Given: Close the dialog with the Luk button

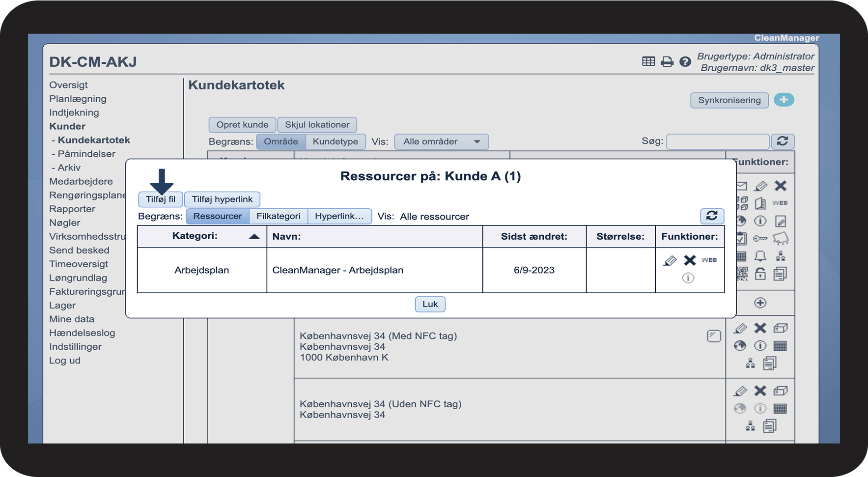Looking at the screenshot, I should pyautogui.click(x=430, y=304).
